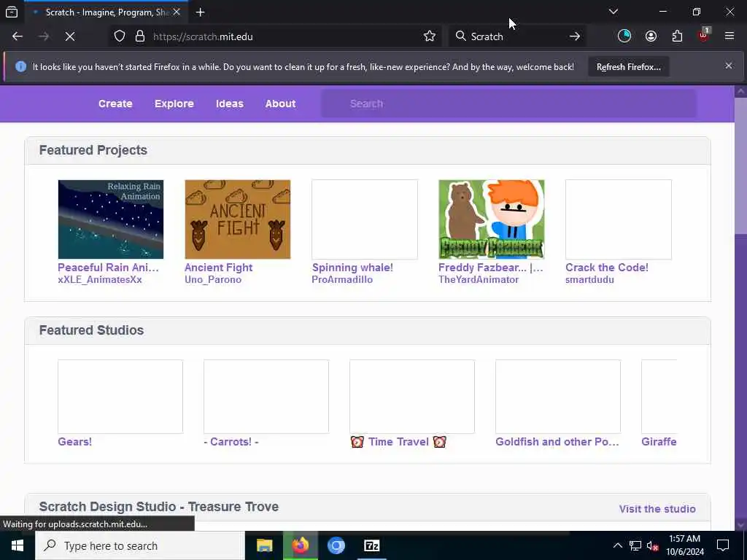Open the 7-Zip taskbar icon

[x=371, y=545]
